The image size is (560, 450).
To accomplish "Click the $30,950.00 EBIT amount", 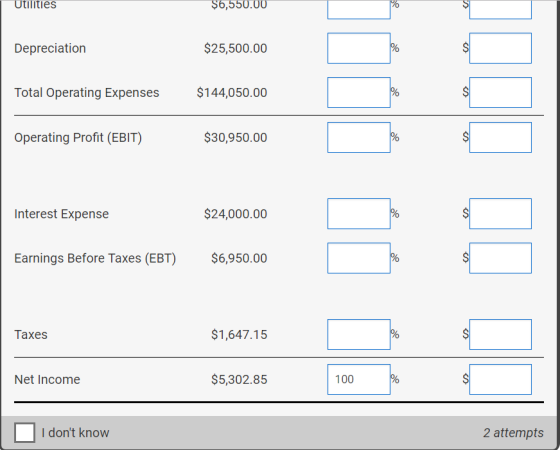I will click(x=235, y=138).
